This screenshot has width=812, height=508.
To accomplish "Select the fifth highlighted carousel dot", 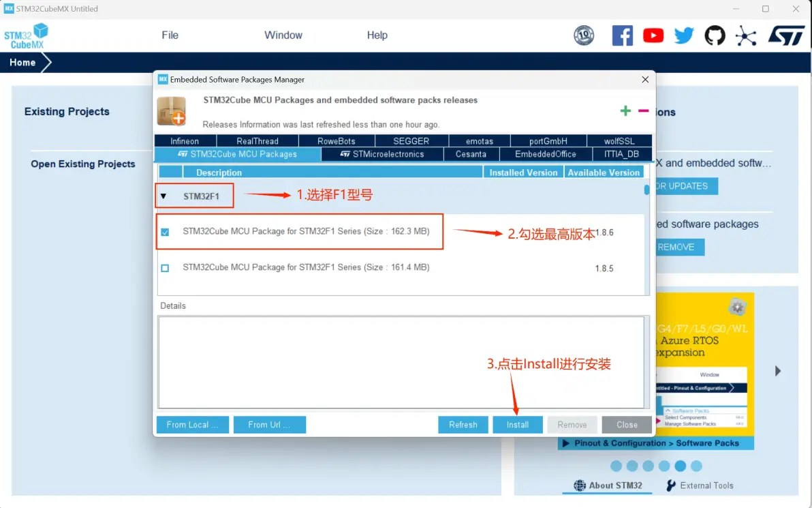I will 680,466.
